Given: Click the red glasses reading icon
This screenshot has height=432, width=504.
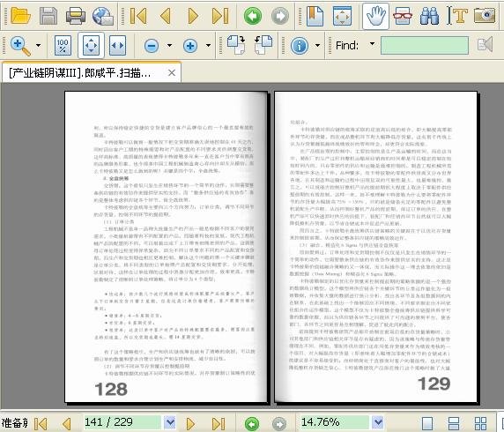Looking at the screenshot, I should tap(403, 16).
